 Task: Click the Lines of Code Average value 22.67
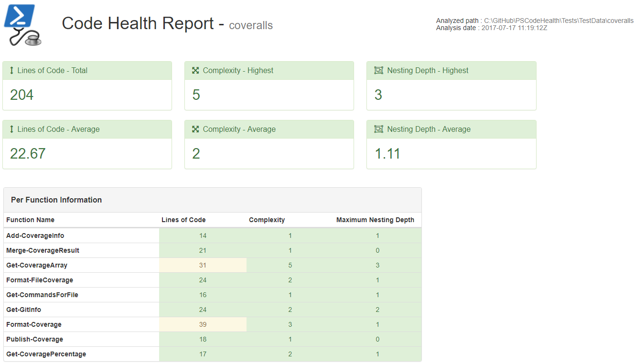coord(28,153)
